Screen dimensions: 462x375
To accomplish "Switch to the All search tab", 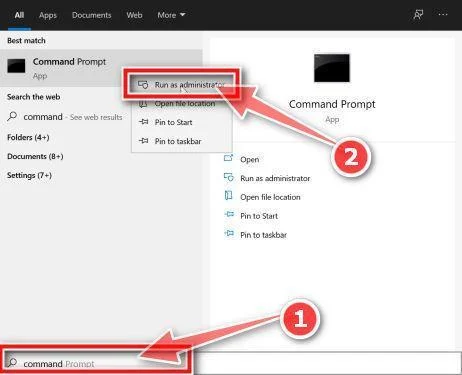I will pyautogui.click(x=19, y=15).
